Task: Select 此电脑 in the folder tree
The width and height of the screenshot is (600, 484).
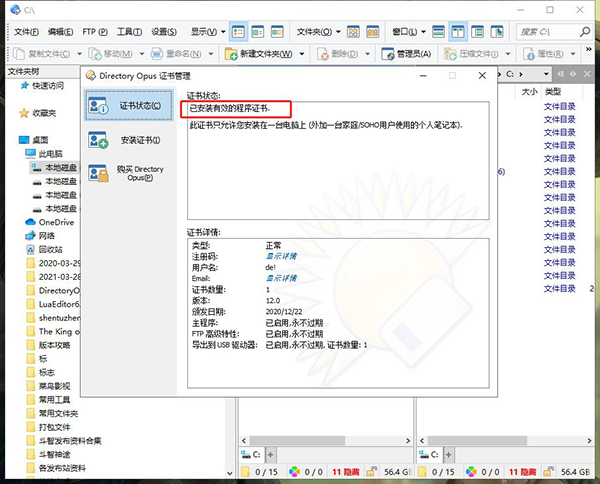Action: 50,154
